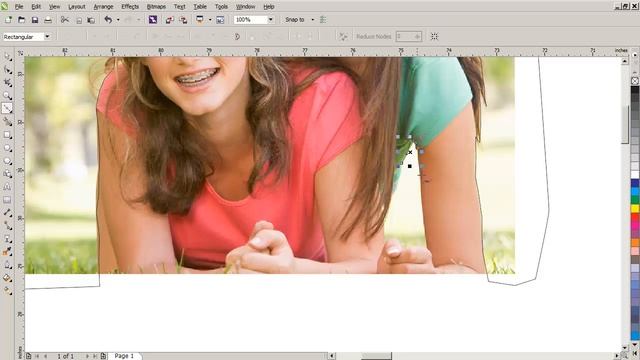640x360 pixels.
Task: Expand the Application Launcher dropdown arrow
Action: 210,20
